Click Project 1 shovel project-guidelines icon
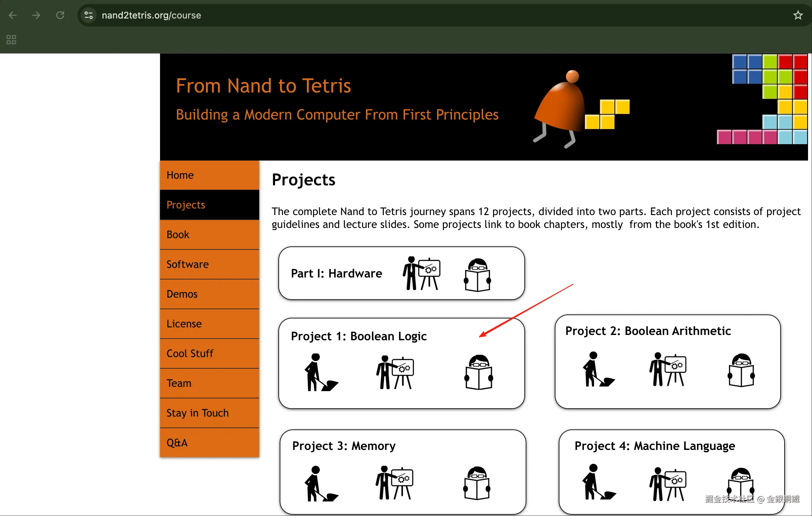The height and width of the screenshot is (516, 812). [321, 372]
